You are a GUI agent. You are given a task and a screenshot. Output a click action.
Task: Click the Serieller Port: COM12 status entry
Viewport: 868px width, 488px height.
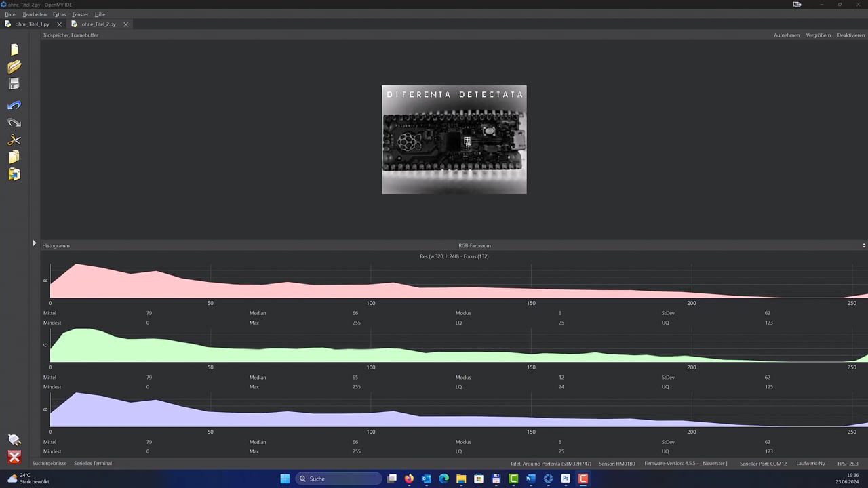pyautogui.click(x=763, y=464)
